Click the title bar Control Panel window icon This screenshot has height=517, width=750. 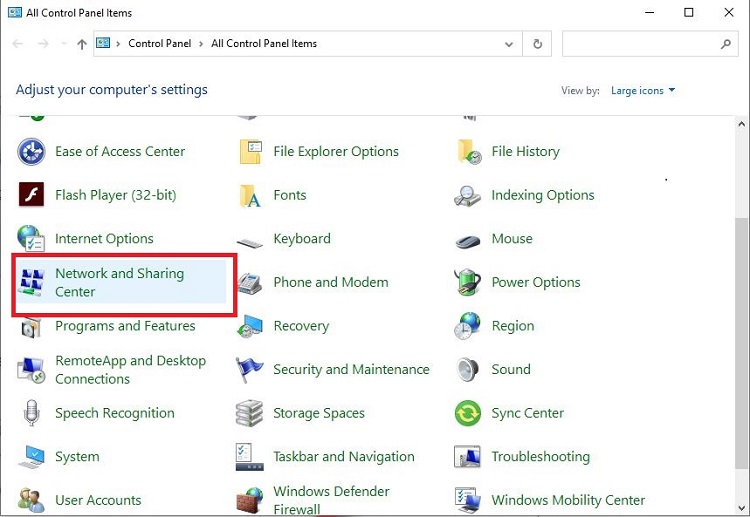pyautogui.click(x=15, y=12)
